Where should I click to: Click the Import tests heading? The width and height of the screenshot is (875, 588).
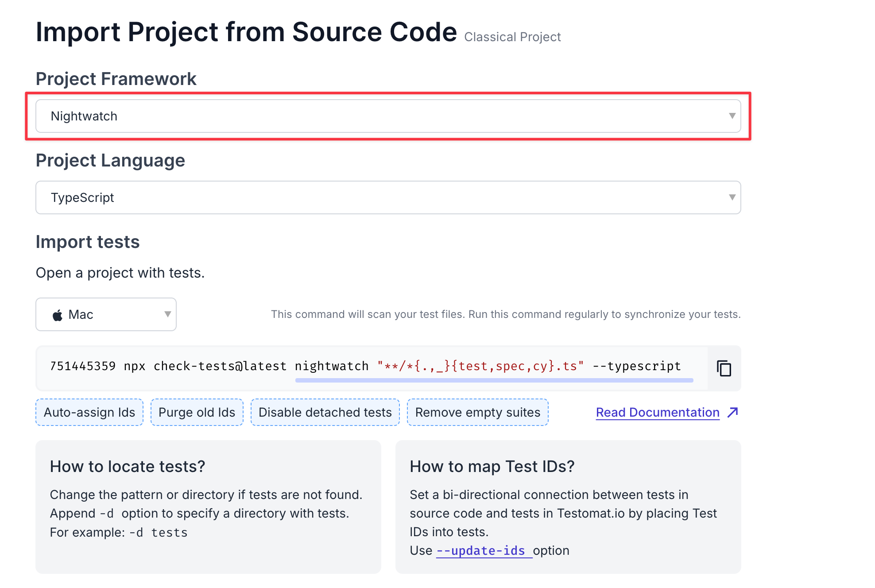click(88, 242)
